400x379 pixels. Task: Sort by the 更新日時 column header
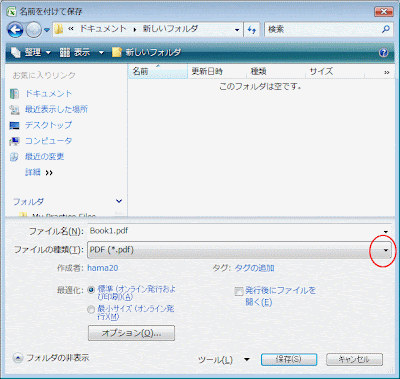pos(217,71)
